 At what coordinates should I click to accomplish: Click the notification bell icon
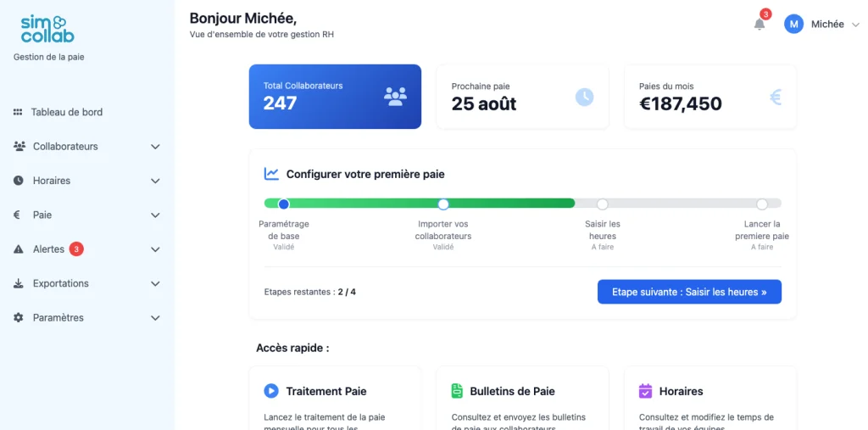point(759,25)
